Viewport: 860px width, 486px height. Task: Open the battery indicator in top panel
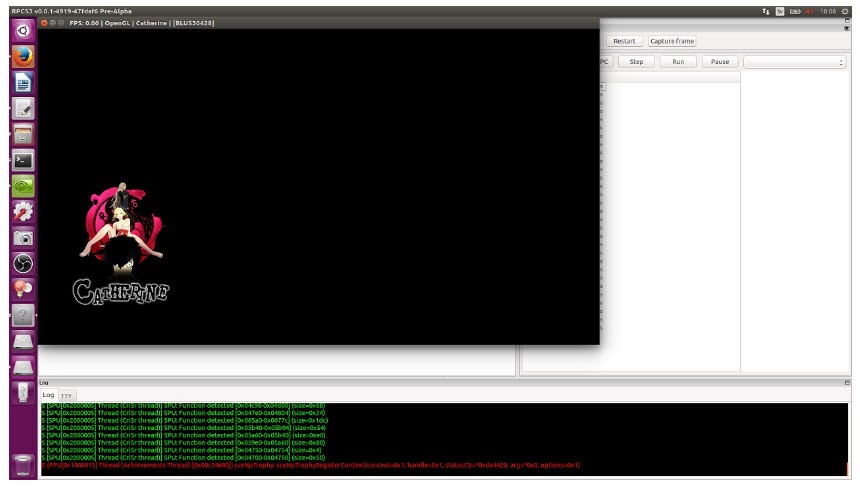pos(795,11)
